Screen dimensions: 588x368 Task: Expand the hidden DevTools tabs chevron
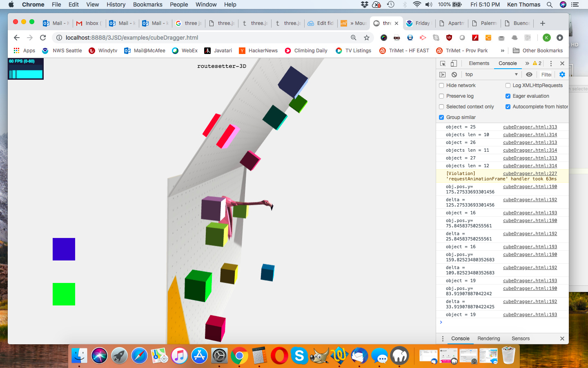point(527,63)
